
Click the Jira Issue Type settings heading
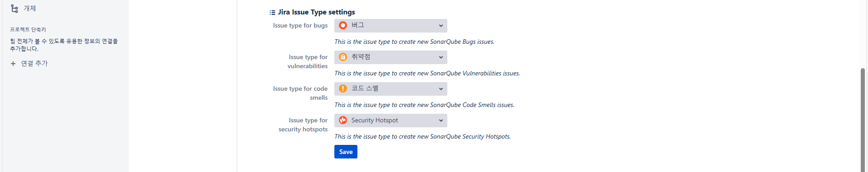click(x=316, y=12)
